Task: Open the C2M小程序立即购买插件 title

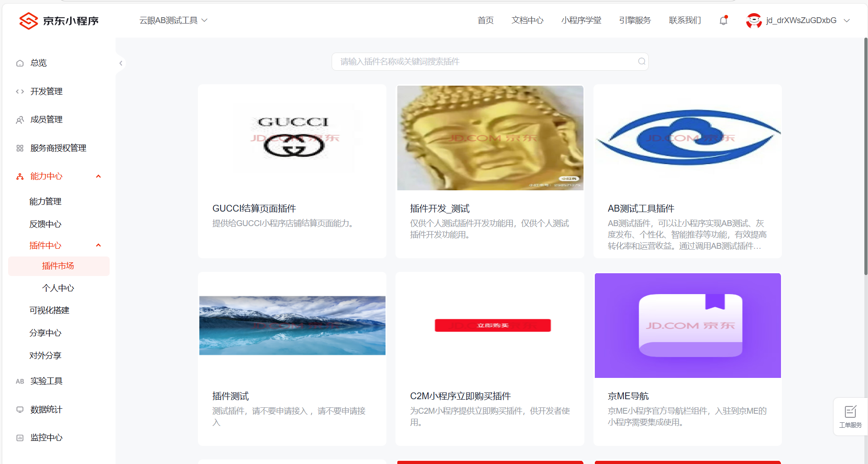Action: click(x=460, y=396)
